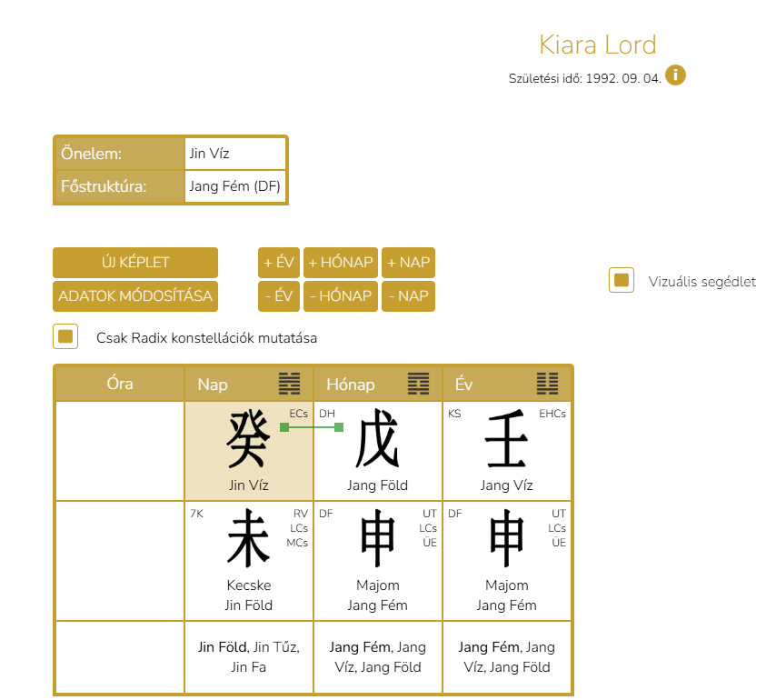Increase month with + HÓNAP button

click(340, 263)
